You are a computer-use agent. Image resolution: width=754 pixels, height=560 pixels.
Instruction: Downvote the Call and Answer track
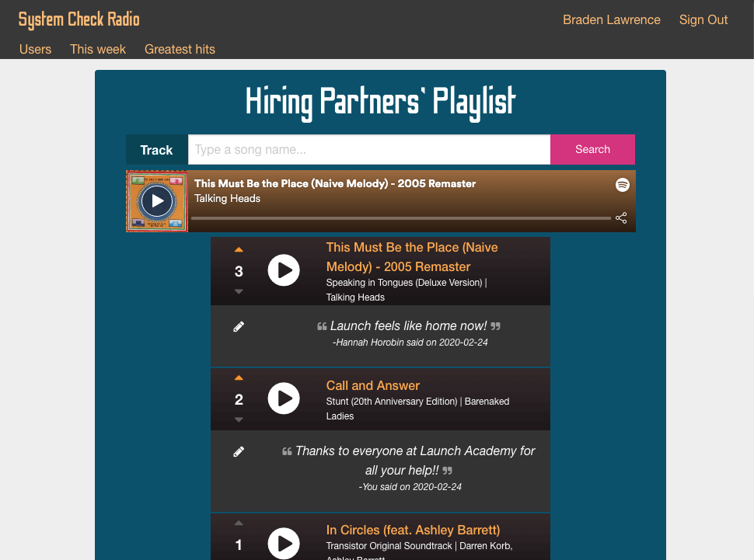239,419
